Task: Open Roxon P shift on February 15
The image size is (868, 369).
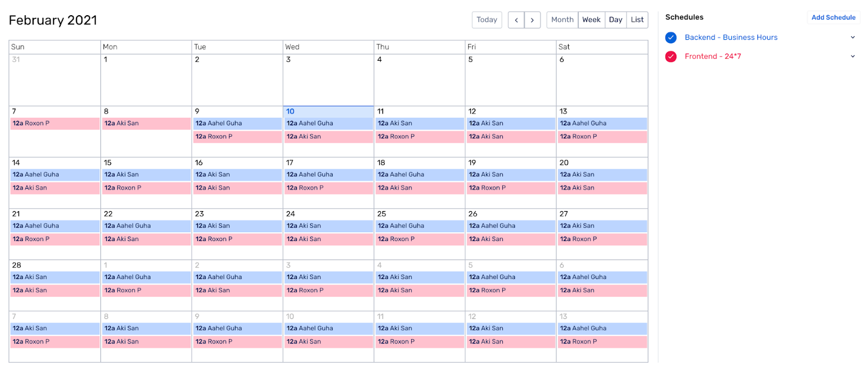Action: pyautogui.click(x=146, y=188)
